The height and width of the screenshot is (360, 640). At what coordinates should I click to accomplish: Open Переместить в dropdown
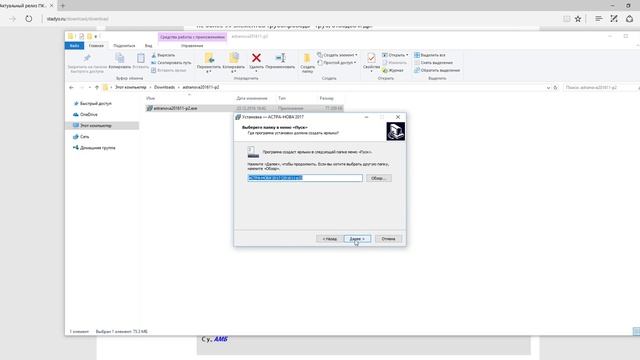[209, 63]
